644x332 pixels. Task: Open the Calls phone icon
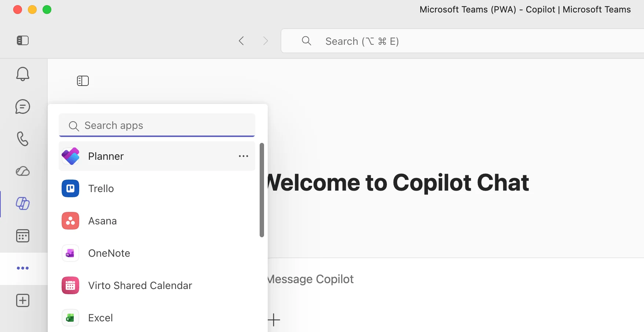click(23, 139)
